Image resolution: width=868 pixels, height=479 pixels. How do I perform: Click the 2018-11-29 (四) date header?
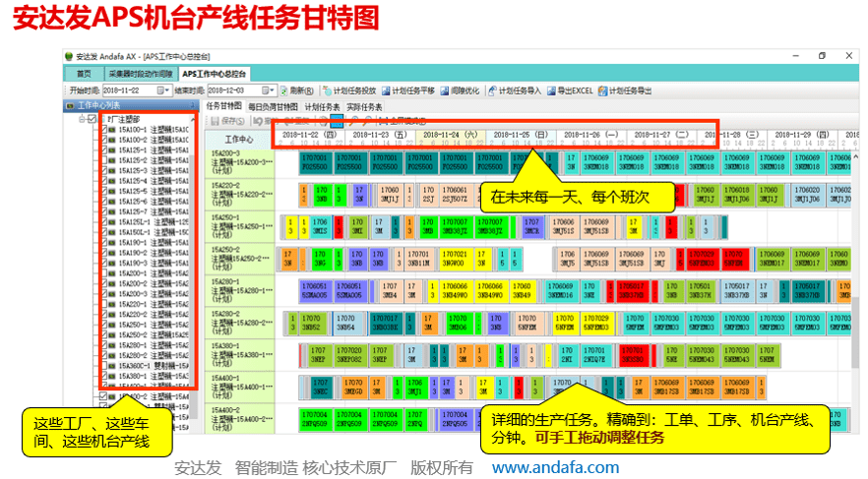(x=802, y=135)
